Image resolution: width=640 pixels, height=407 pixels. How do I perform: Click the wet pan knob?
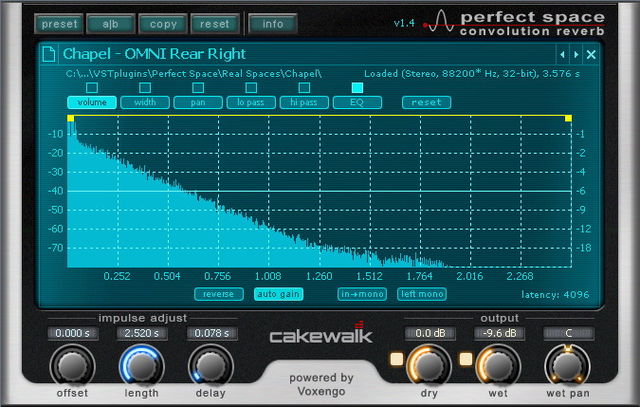(568, 366)
